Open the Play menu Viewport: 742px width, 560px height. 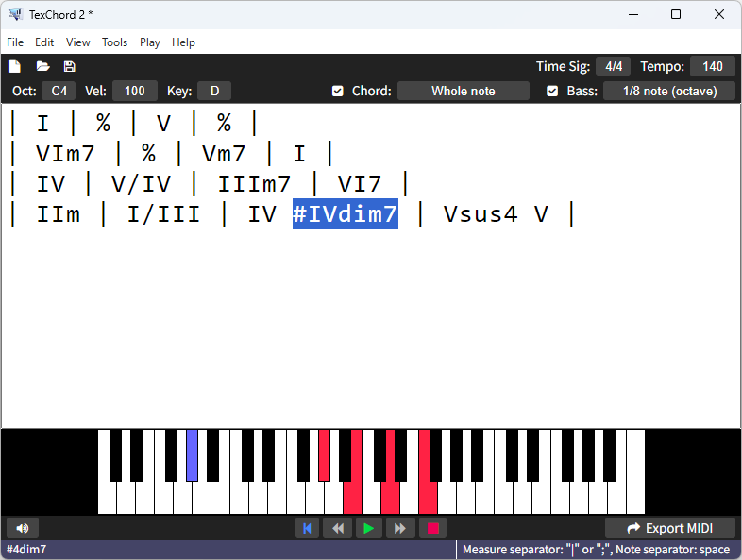click(149, 42)
